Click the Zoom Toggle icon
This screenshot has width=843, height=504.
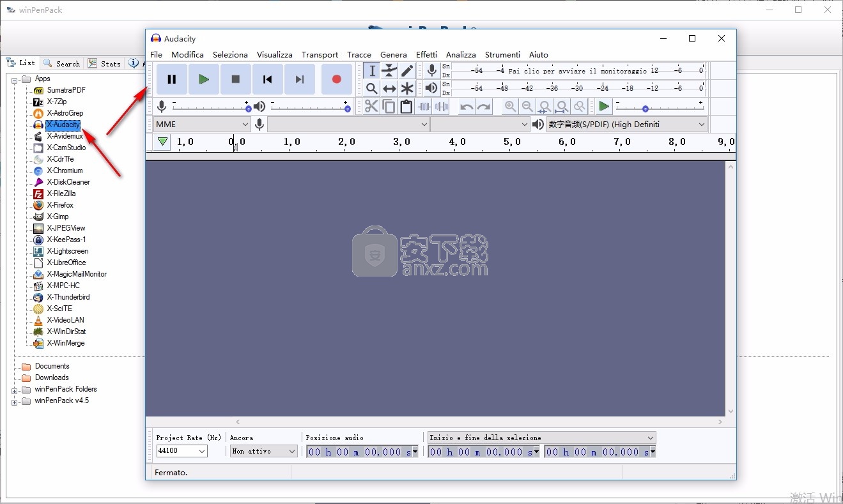(x=579, y=106)
